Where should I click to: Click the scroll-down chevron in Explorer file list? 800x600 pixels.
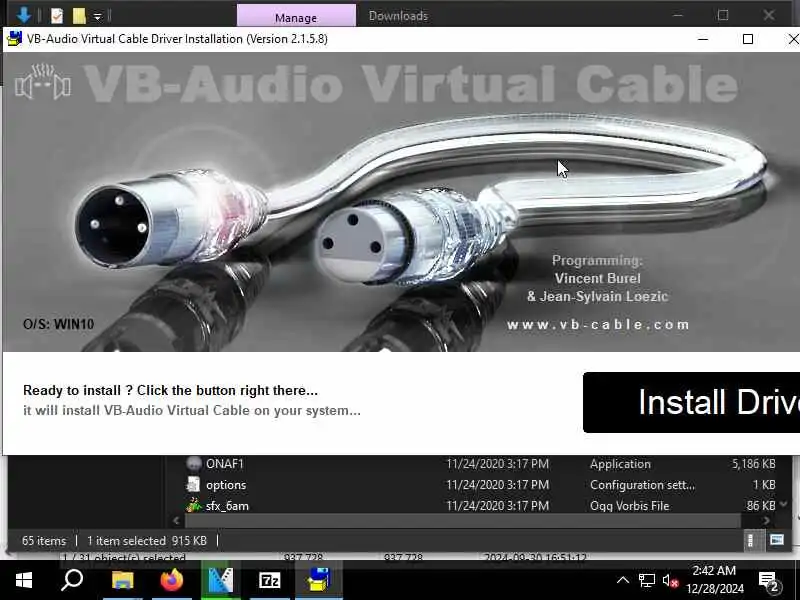(x=784, y=505)
